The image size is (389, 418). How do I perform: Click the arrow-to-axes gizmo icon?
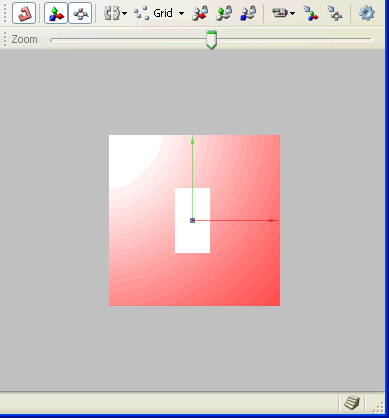pyautogui.click(x=311, y=13)
